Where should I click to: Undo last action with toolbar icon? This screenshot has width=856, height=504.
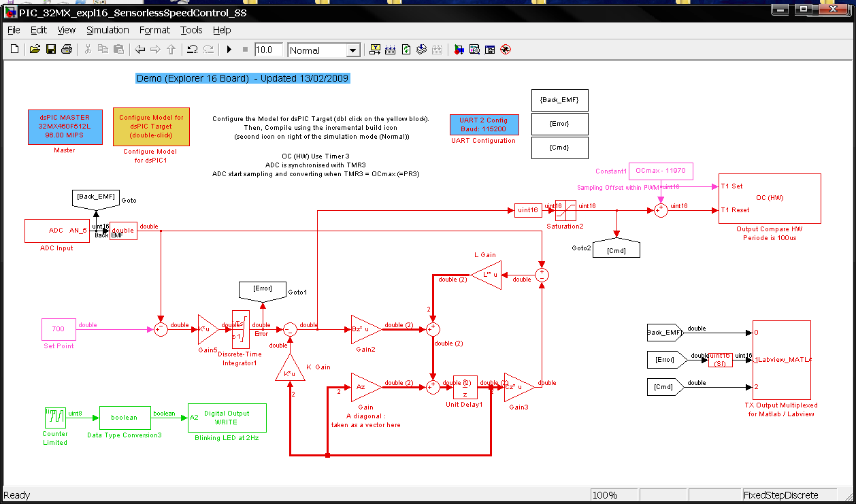click(x=193, y=50)
